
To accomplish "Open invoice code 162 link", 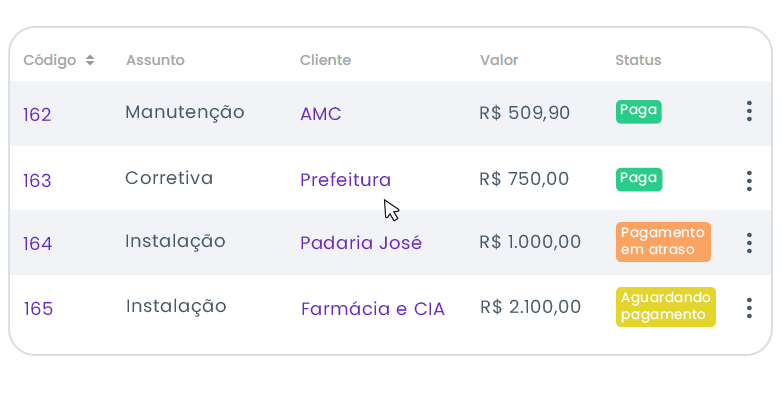I will pos(37,115).
